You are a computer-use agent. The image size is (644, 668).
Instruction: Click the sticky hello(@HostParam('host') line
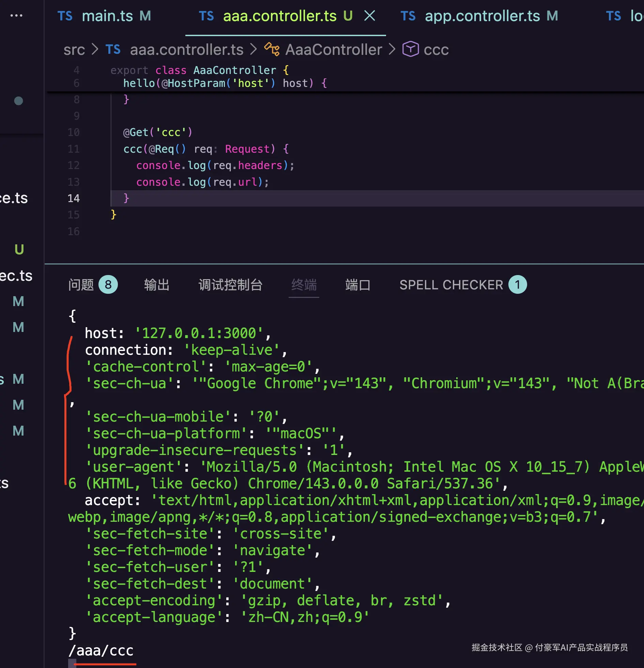(x=225, y=83)
